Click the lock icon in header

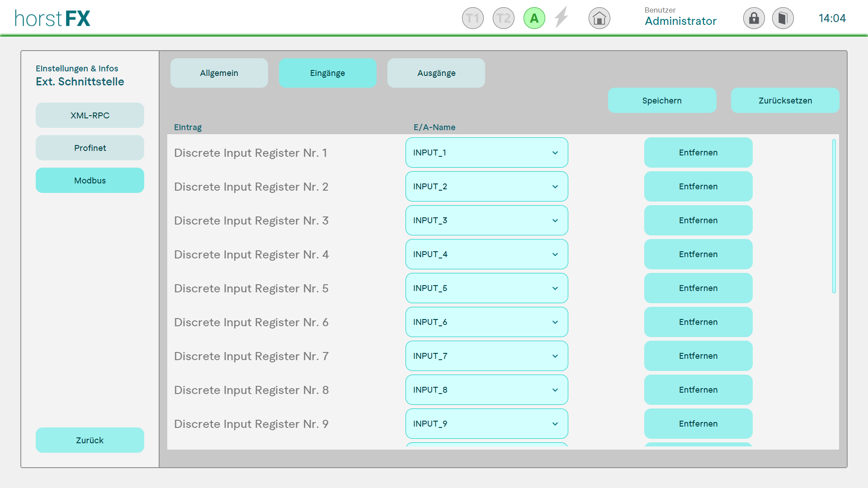(x=754, y=19)
